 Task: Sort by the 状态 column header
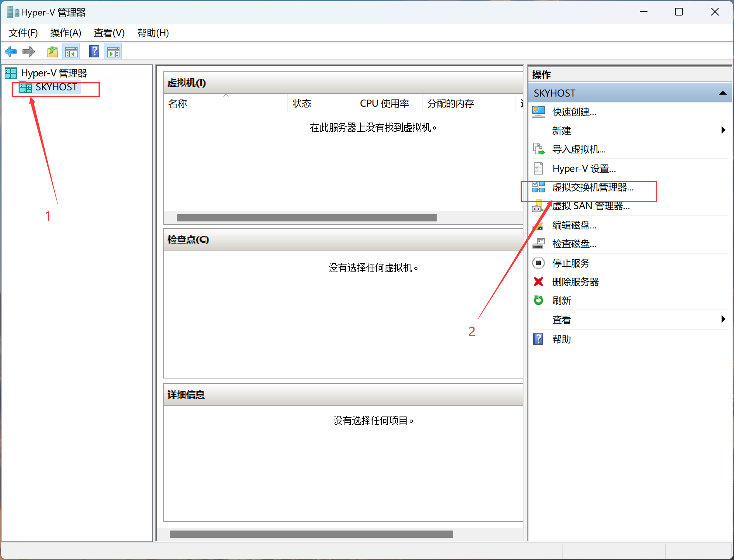[322, 104]
